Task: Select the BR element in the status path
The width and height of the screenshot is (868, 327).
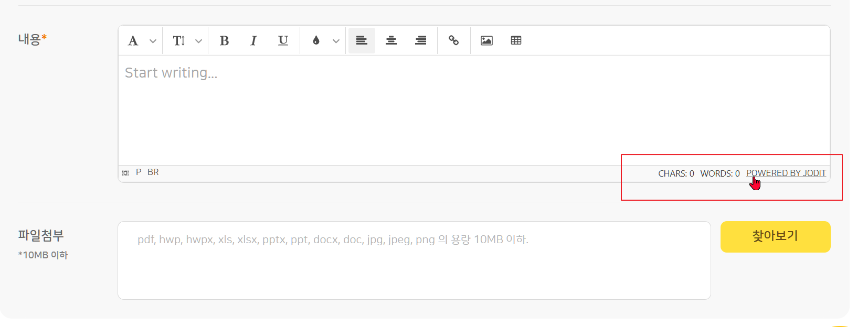Action: pos(153,172)
